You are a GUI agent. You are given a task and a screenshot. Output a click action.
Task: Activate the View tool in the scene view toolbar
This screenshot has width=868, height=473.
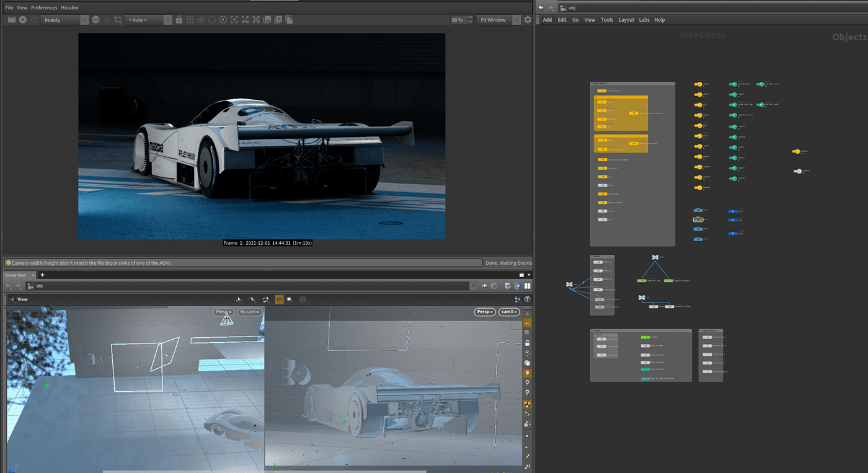(239, 299)
